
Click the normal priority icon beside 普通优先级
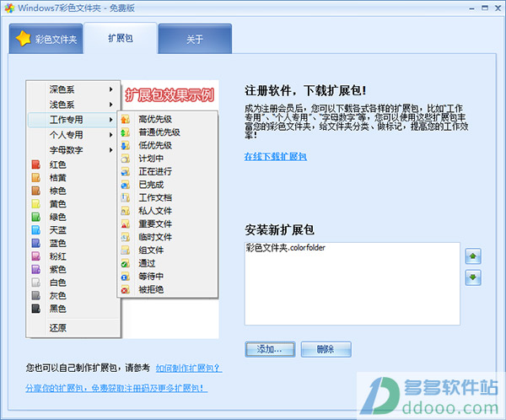click(125, 132)
